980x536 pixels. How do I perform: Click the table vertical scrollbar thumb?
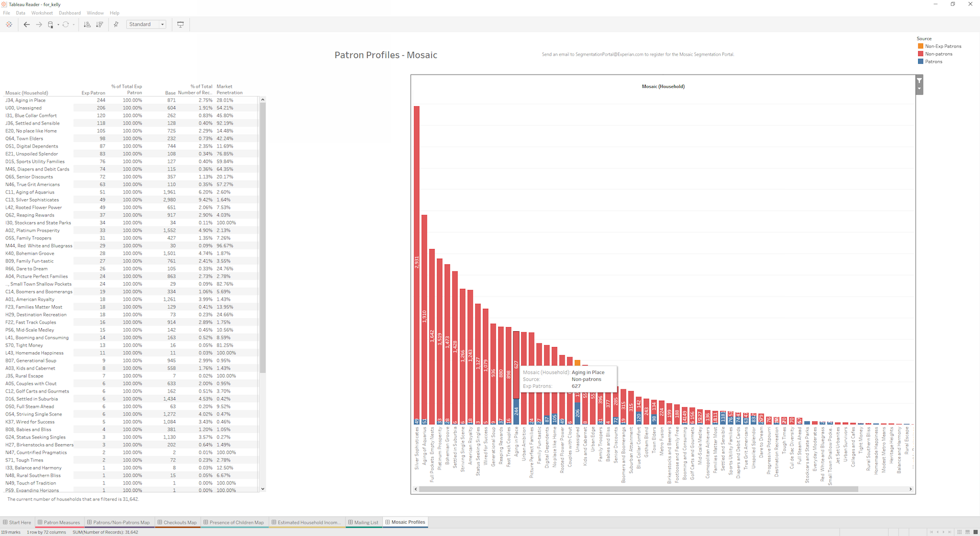[263, 238]
